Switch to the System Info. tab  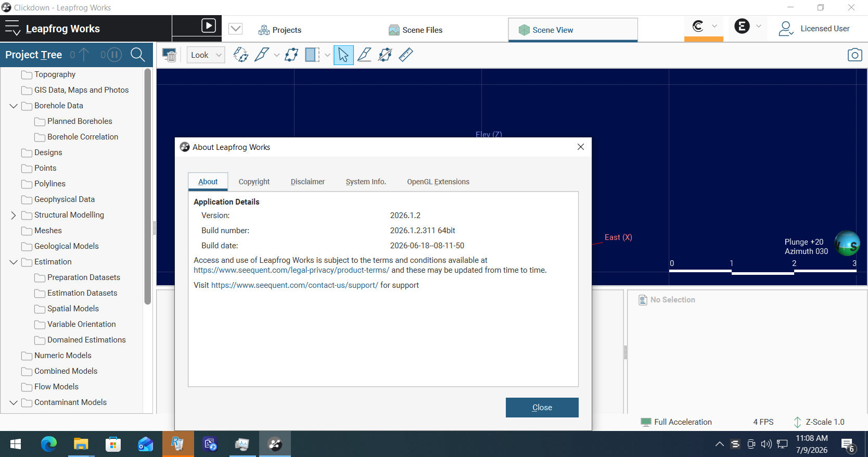click(x=366, y=182)
